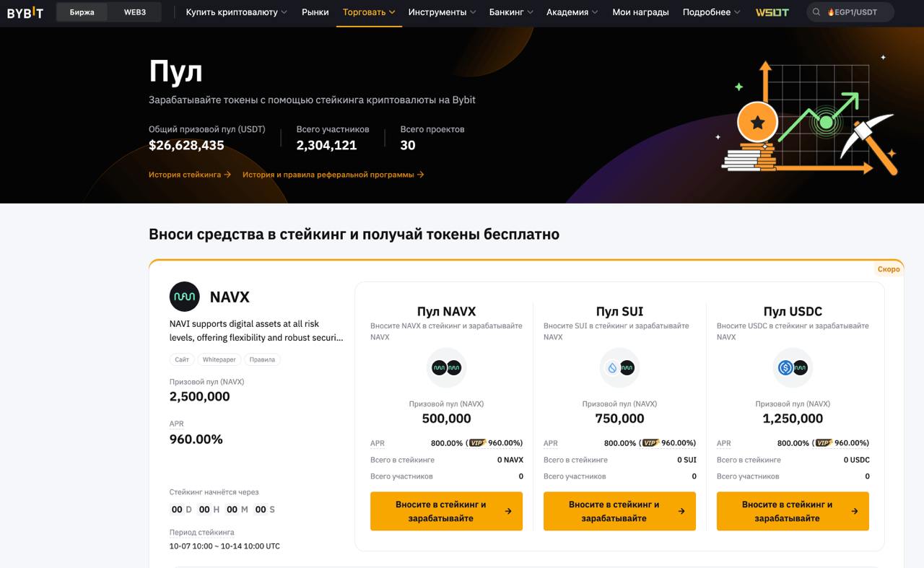
Task: Click the NAVX pool token pair icon
Action: click(x=446, y=368)
